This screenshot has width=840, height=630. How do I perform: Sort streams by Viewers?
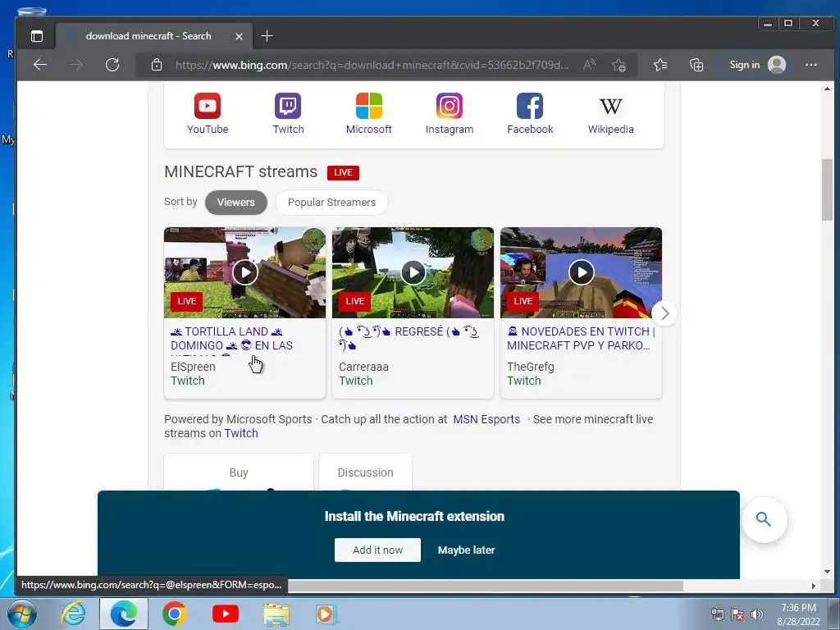[235, 203]
